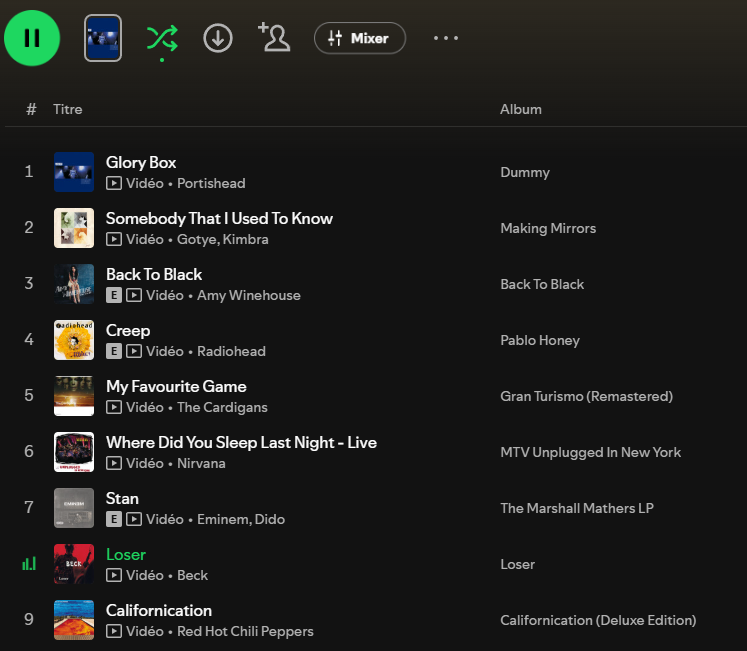Click the Gran Turismo cover thumbnail
This screenshot has height=651, width=747.
click(74, 396)
